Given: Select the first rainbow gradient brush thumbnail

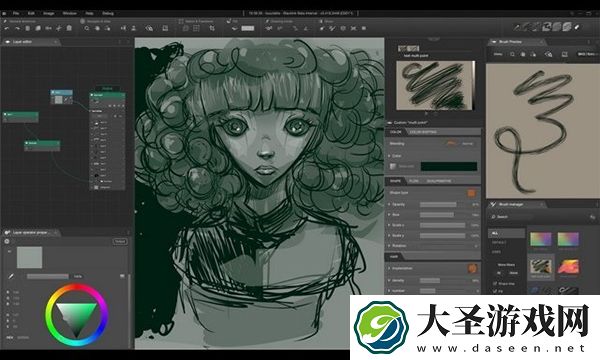Looking at the screenshot, I should [x=541, y=239].
